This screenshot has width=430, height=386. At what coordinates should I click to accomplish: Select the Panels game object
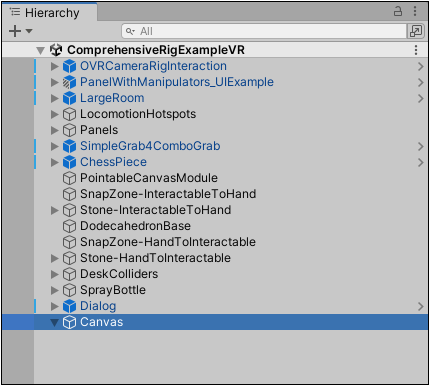pos(99,130)
